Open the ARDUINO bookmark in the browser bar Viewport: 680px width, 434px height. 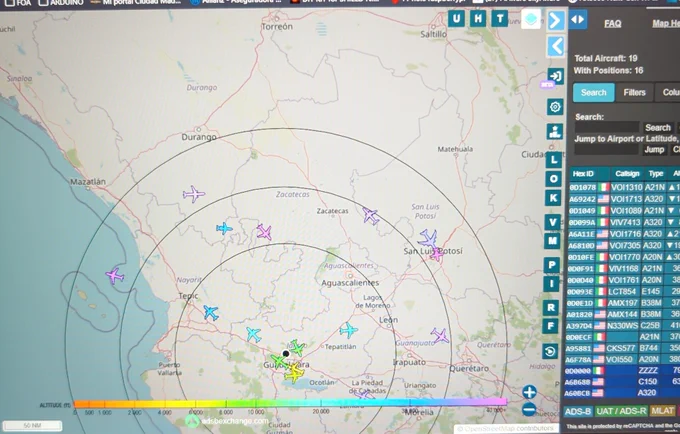(61, 3)
